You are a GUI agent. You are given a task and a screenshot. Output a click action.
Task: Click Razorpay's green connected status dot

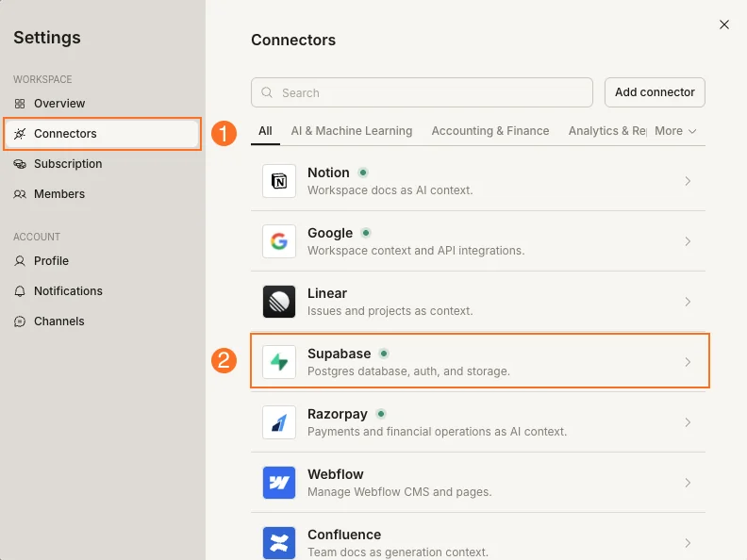(381, 414)
